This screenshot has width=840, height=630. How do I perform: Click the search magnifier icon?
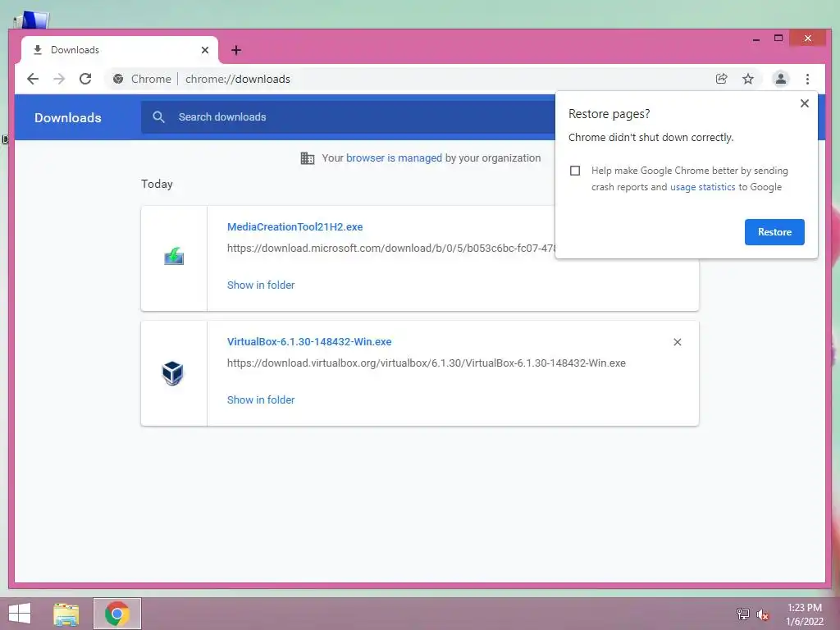pos(158,116)
